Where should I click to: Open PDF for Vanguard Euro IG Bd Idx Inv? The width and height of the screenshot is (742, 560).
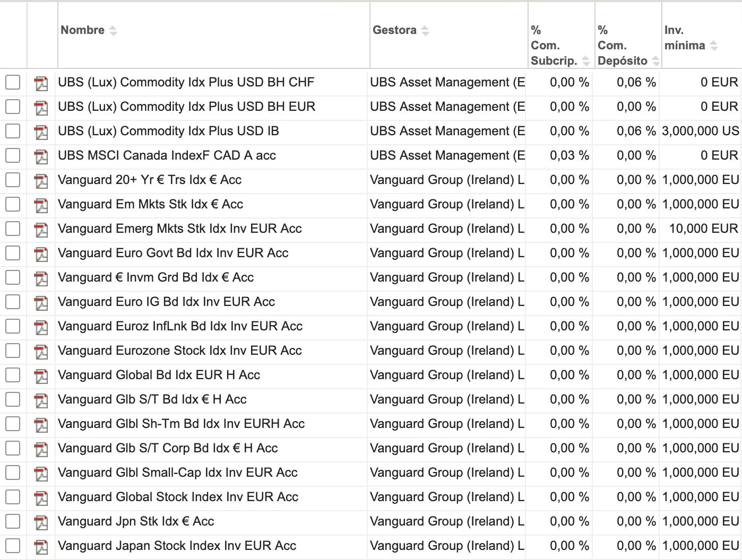click(x=41, y=303)
